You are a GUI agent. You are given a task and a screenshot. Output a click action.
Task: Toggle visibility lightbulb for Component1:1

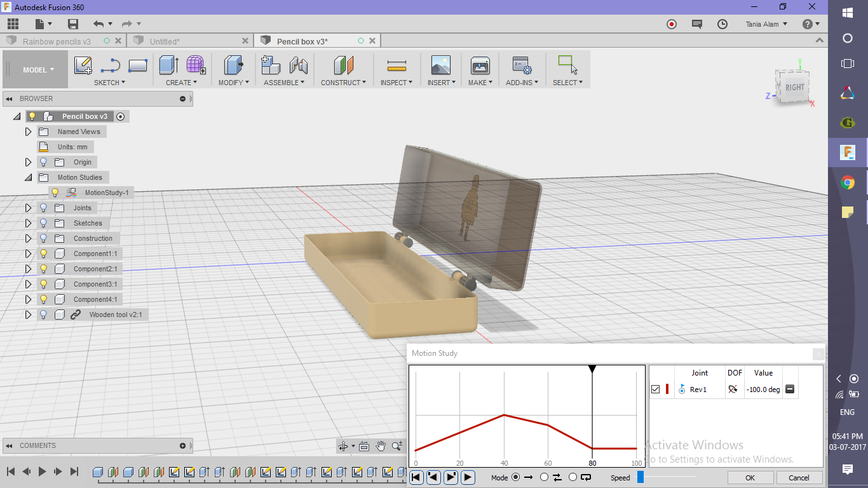pyautogui.click(x=44, y=254)
